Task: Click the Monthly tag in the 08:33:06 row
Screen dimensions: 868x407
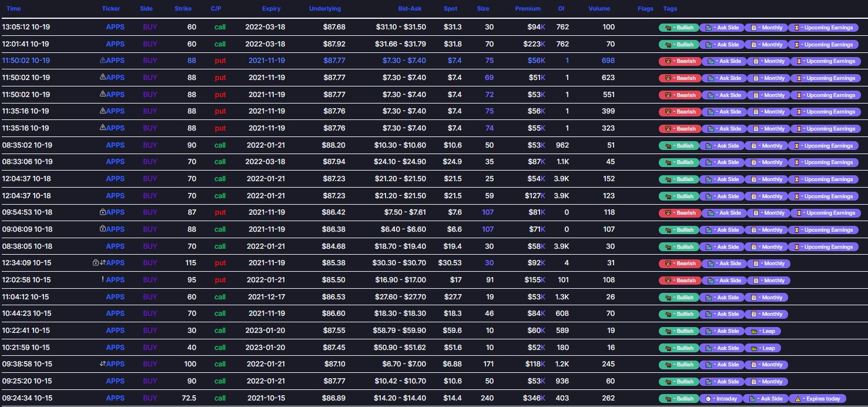Action: tap(766, 162)
